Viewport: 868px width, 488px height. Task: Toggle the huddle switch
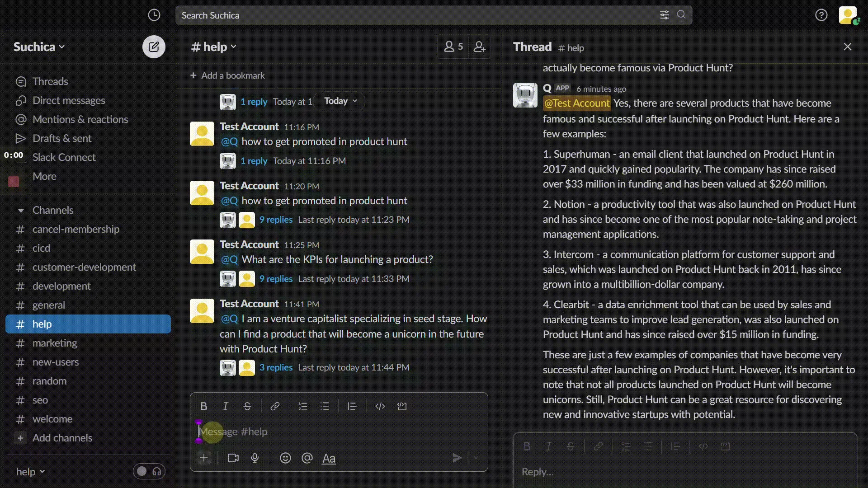pyautogui.click(x=149, y=472)
